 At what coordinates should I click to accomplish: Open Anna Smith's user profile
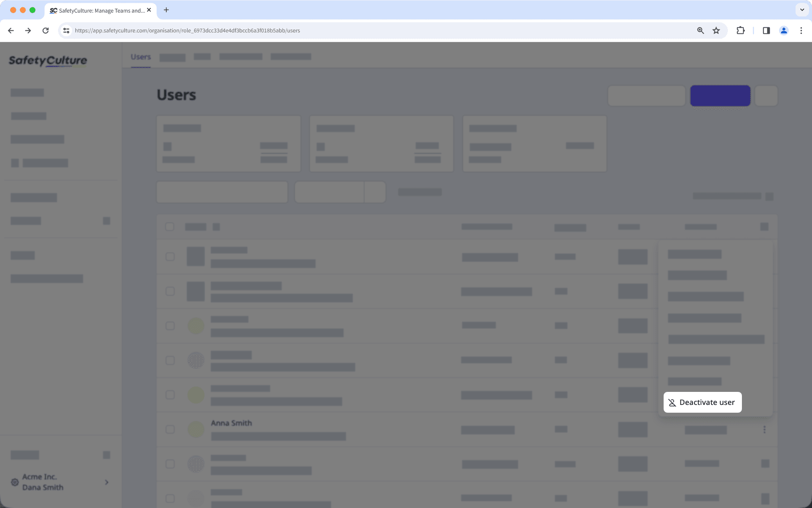tap(231, 423)
